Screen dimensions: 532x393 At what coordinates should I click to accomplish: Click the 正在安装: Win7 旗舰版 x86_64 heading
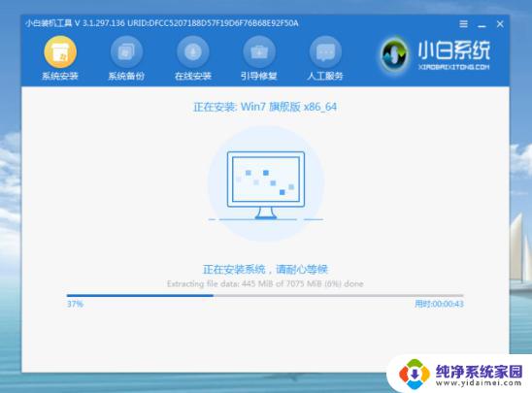[x=265, y=107]
